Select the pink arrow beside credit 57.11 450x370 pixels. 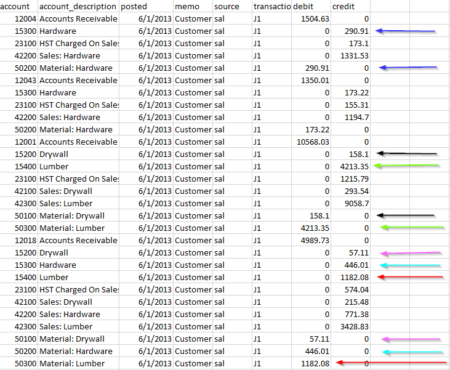click(x=411, y=253)
